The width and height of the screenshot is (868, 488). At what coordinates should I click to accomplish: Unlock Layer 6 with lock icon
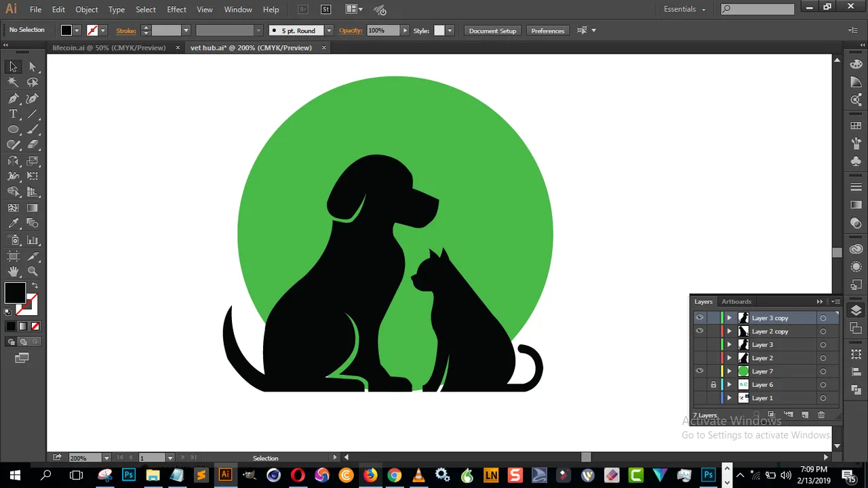click(x=713, y=385)
